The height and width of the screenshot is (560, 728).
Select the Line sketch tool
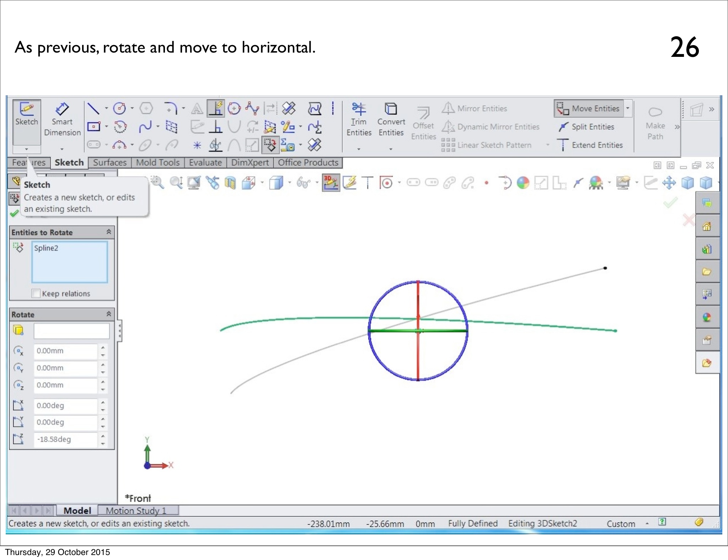tap(93, 108)
